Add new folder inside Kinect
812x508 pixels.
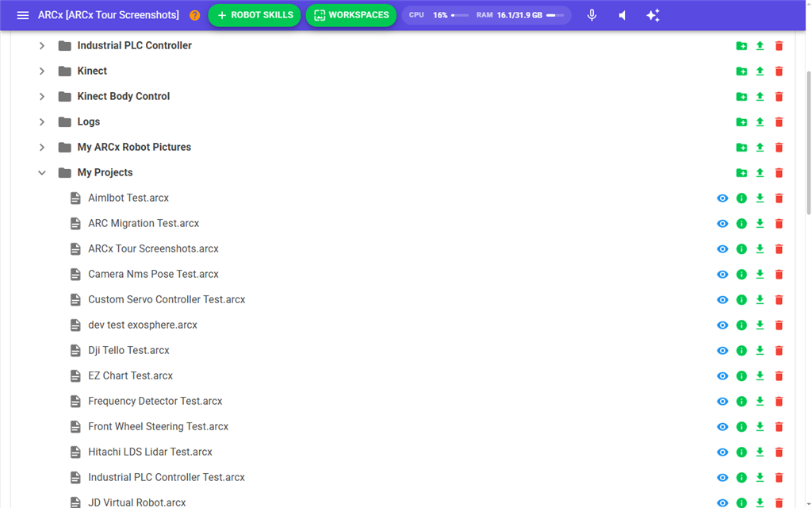point(741,71)
